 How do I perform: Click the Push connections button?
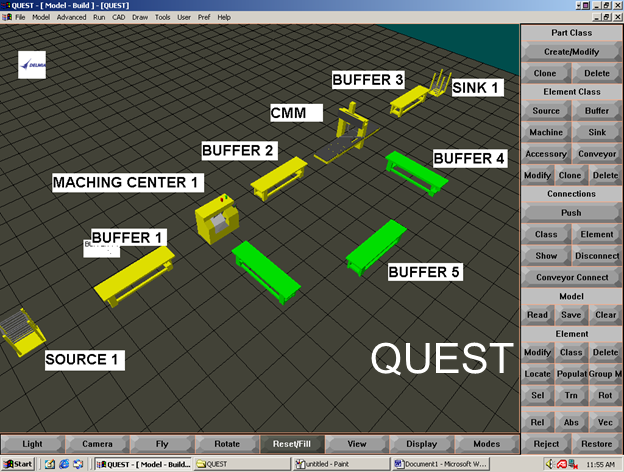(x=571, y=213)
